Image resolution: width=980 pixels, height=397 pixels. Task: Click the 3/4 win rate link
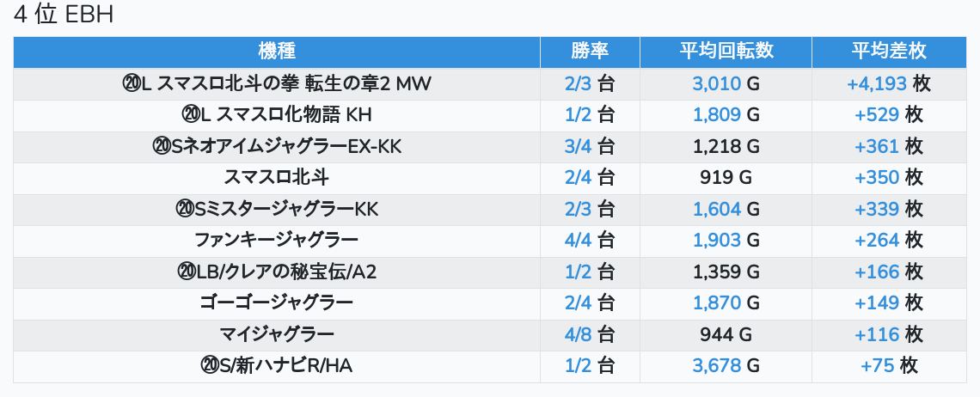[x=579, y=146]
